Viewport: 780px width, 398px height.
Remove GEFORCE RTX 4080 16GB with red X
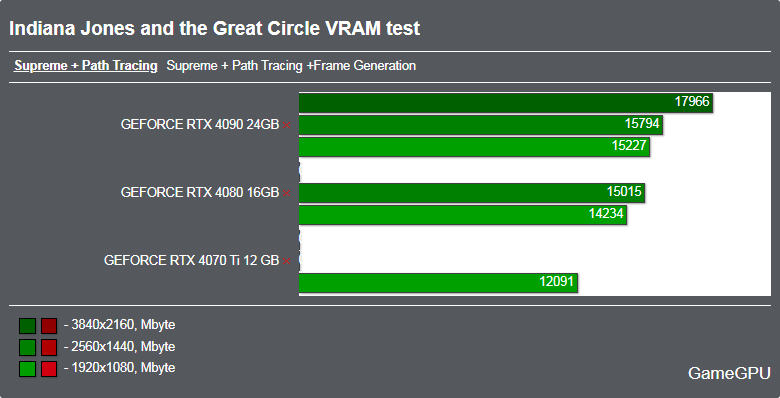pyautogui.click(x=287, y=193)
